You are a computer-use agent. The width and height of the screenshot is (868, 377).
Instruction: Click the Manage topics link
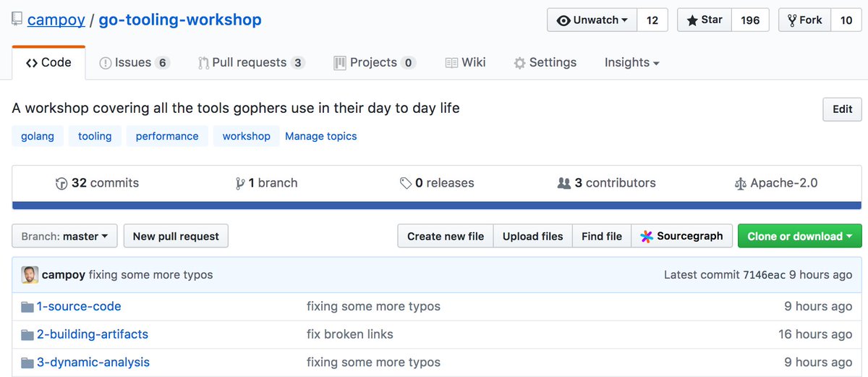click(320, 136)
